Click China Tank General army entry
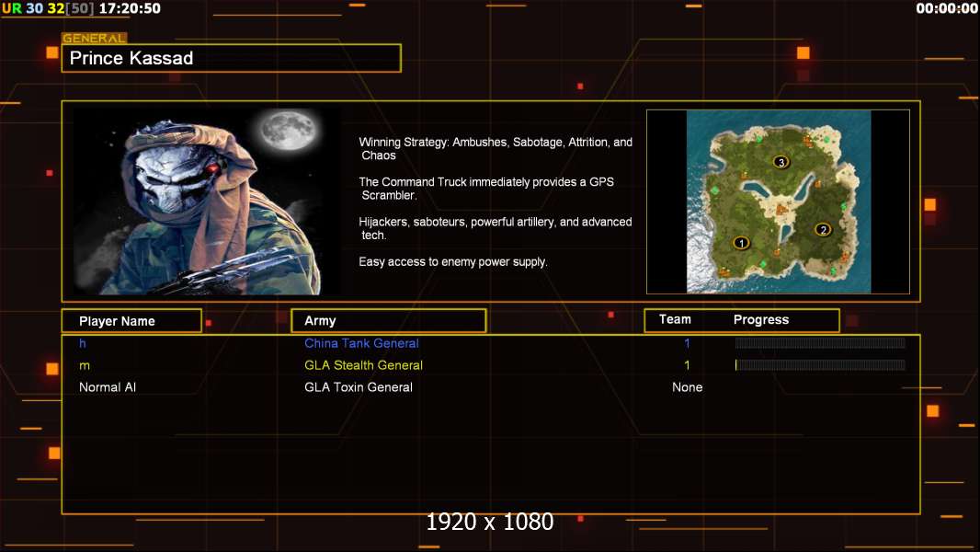 361,343
